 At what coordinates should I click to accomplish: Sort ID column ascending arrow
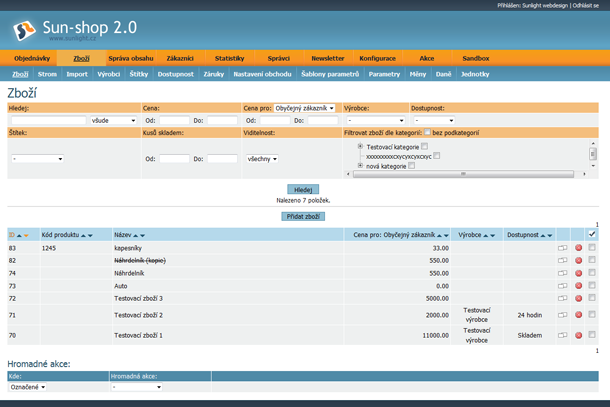tap(19, 235)
